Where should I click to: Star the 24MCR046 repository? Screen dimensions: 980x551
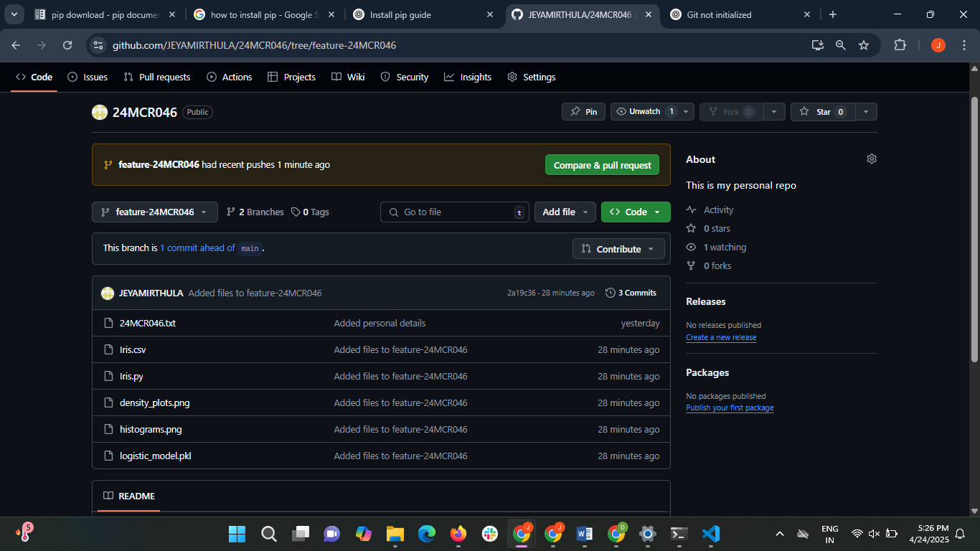coord(823,111)
